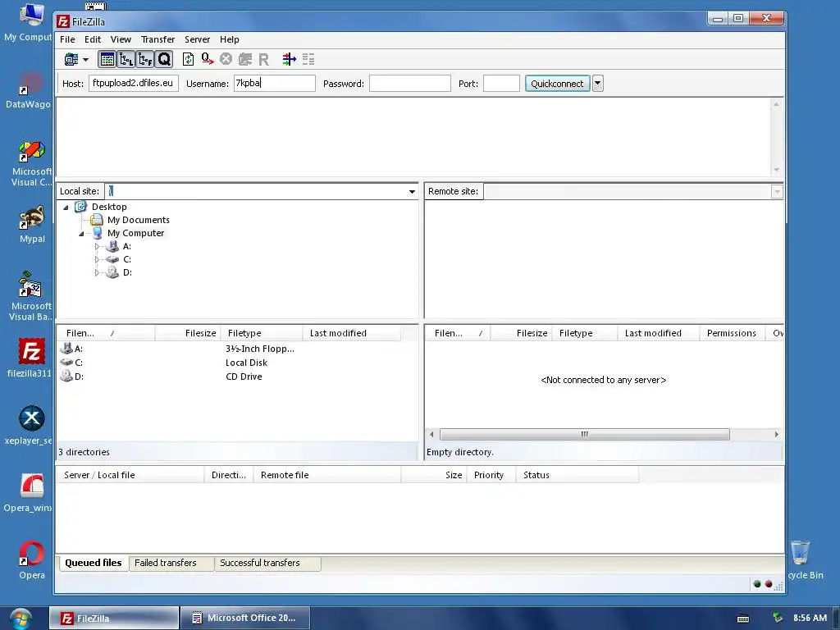
Task: Click the Password input field
Action: 410,83
